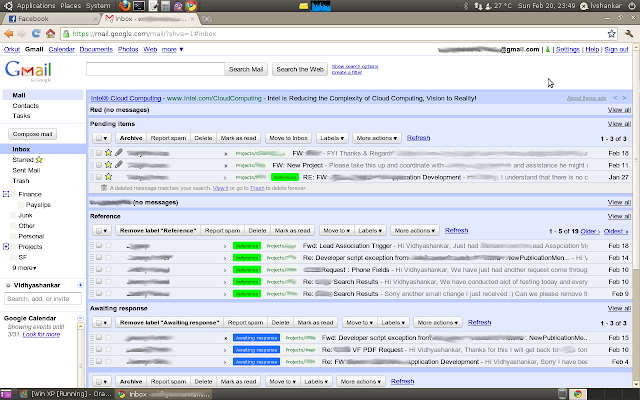Click blue Awaiting response label on Feb 15

pos(256,338)
